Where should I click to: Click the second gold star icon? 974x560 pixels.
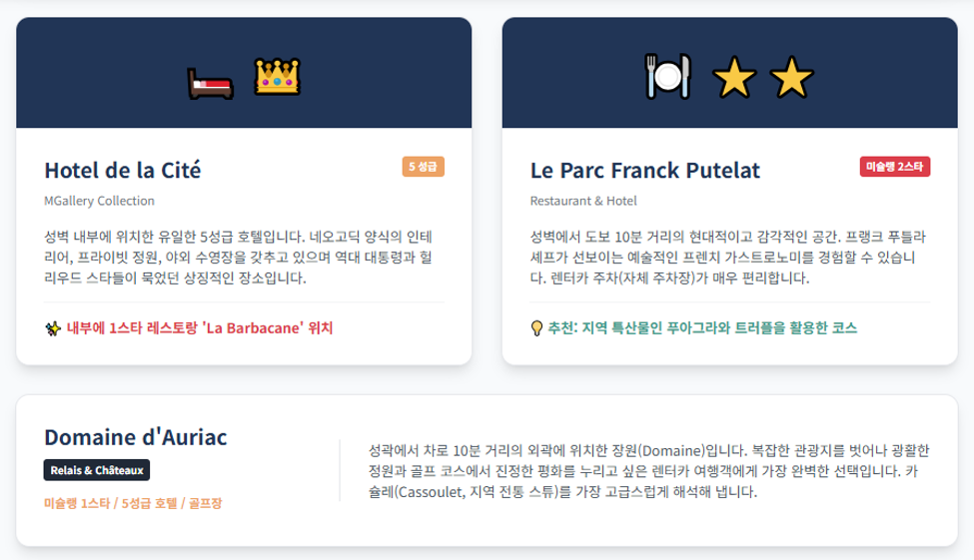[791, 78]
